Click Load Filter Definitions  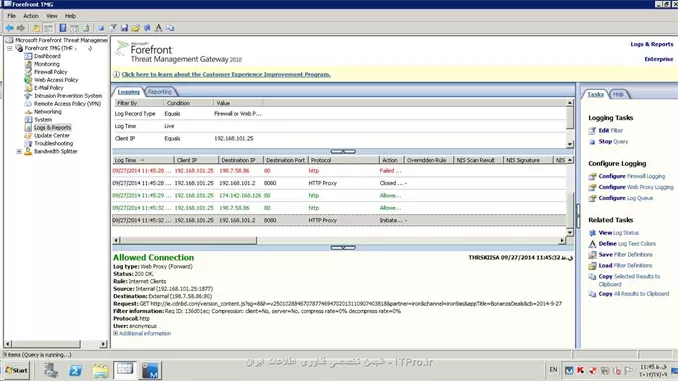point(625,265)
